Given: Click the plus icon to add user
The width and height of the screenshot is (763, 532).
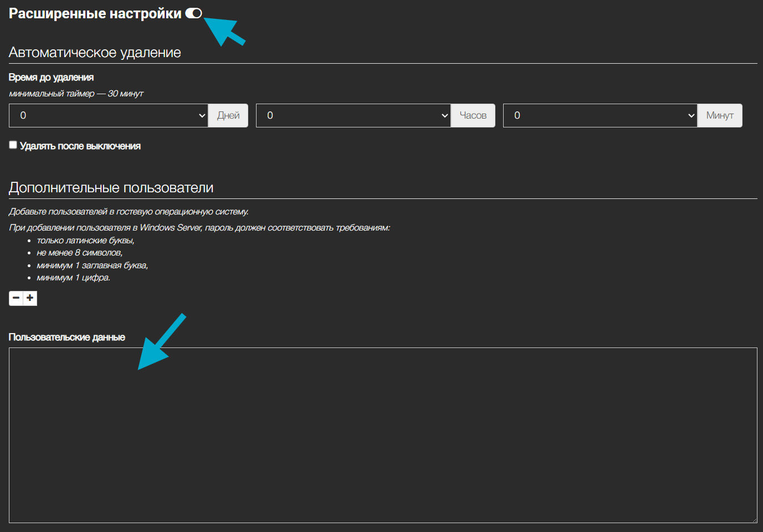Looking at the screenshot, I should tap(30, 298).
